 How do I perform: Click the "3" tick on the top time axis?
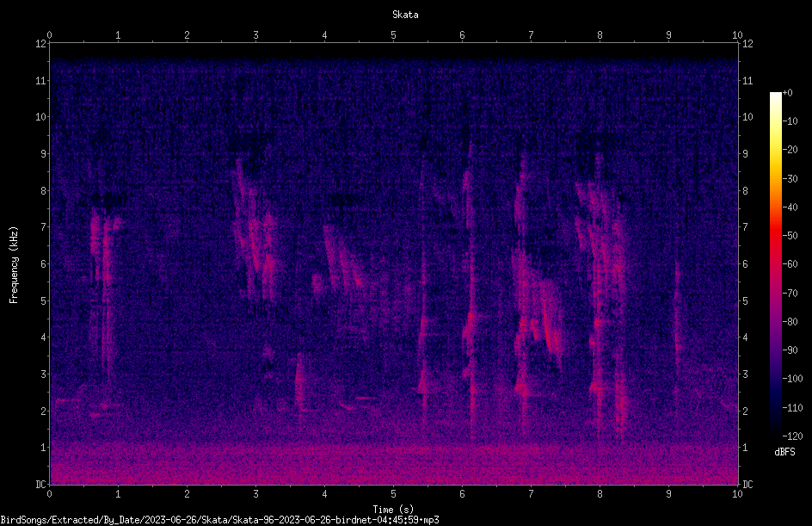pyautogui.click(x=255, y=35)
